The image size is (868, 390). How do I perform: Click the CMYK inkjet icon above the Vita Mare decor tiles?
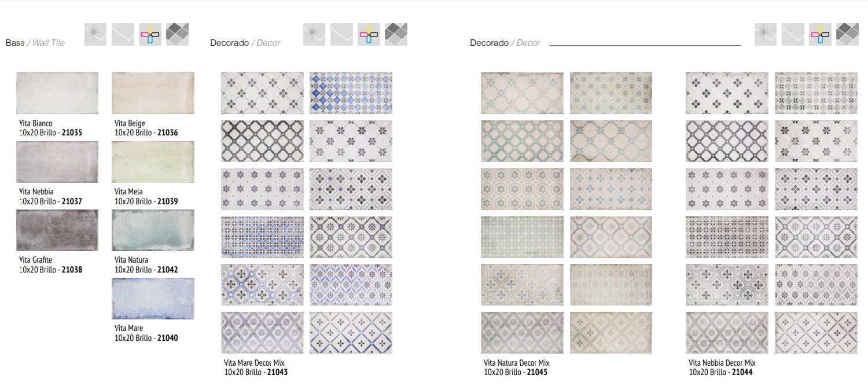click(369, 35)
